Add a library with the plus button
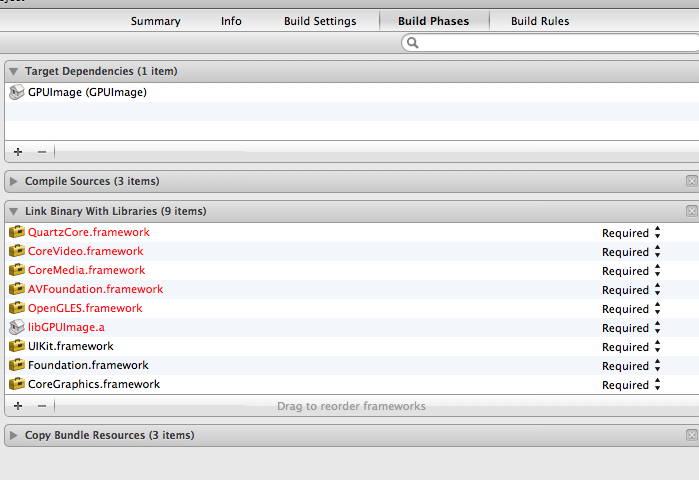This screenshot has width=699, height=480. (x=18, y=406)
